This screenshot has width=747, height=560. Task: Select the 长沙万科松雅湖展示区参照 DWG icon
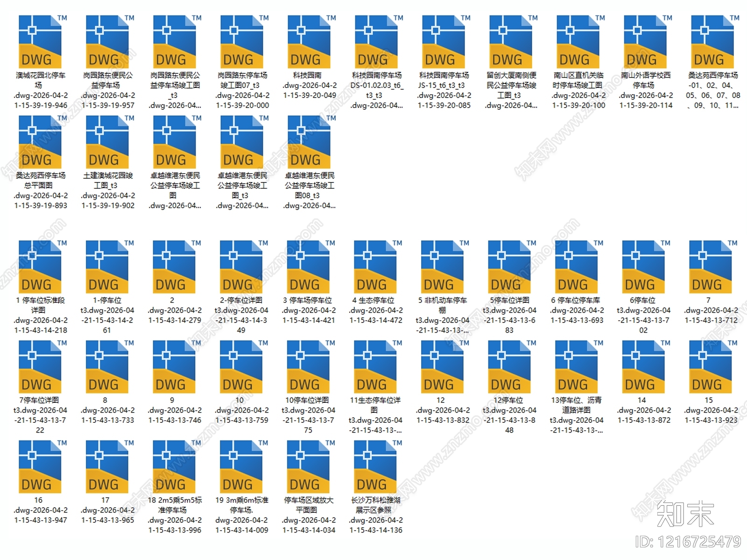point(375,466)
